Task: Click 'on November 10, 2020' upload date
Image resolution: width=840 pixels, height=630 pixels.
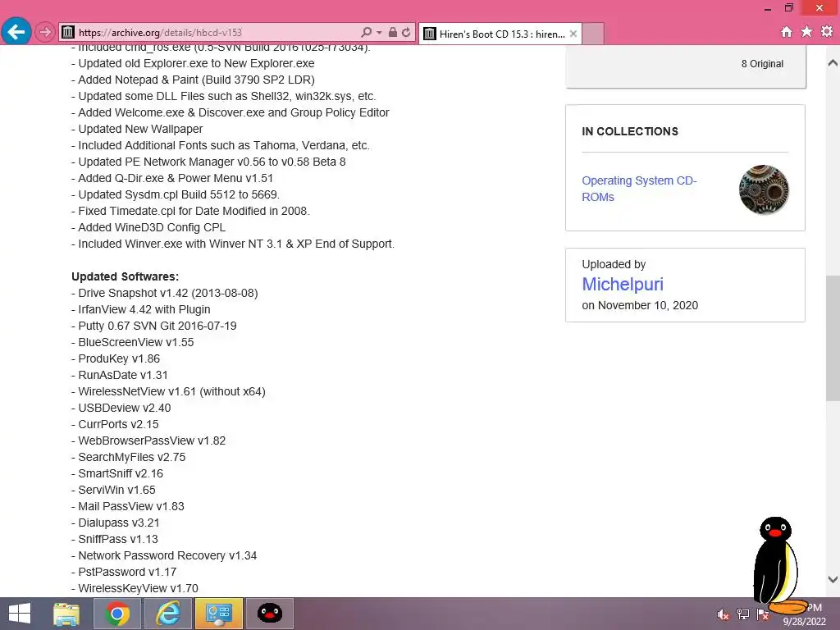Action: [x=640, y=305]
